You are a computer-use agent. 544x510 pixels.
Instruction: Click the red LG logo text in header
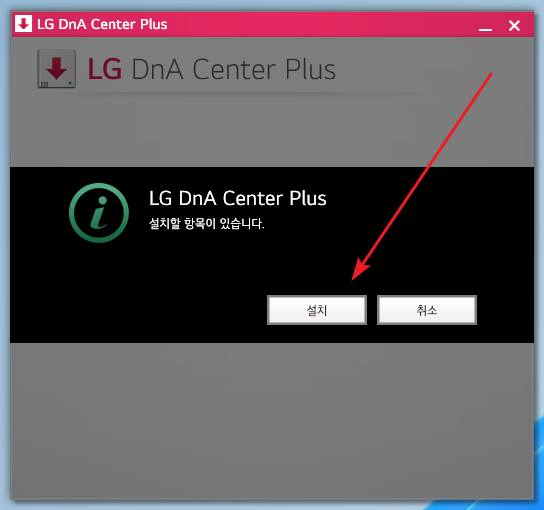click(104, 69)
